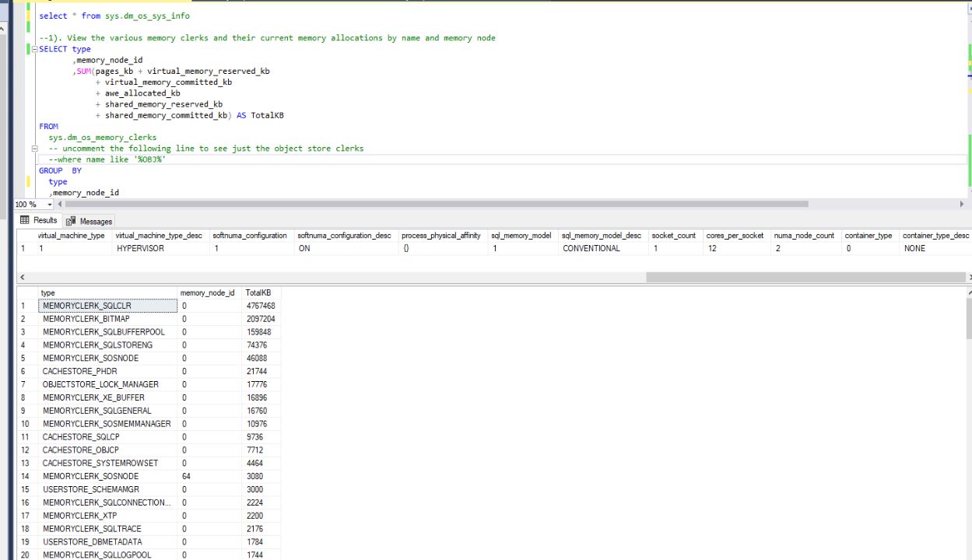
Task: Click the process_physical_affinity {} cell
Action: click(444, 249)
